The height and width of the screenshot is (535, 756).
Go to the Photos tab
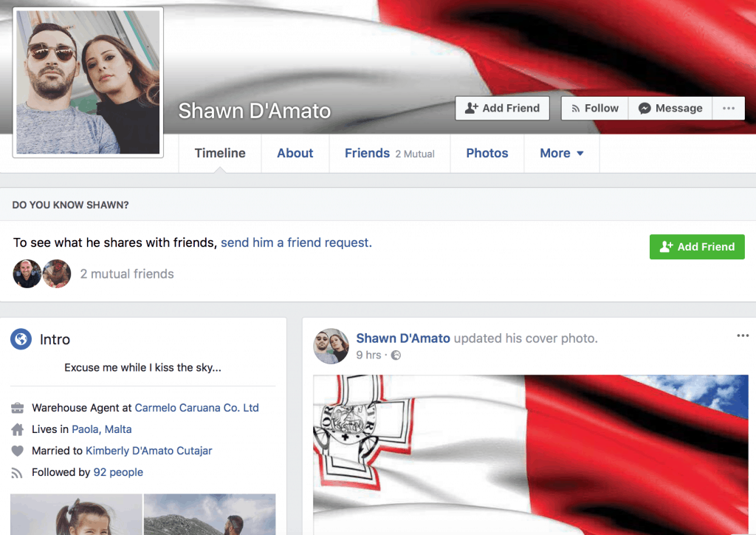tap(487, 153)
